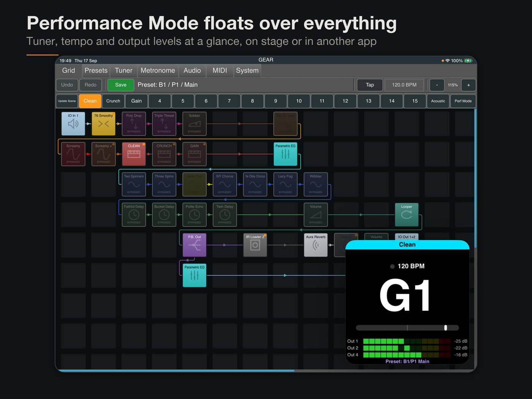Image resolution: width=532 pixels, height=399 pixels.
Task: Tap the tempo with Tap button
Action: tap(370, 85)
